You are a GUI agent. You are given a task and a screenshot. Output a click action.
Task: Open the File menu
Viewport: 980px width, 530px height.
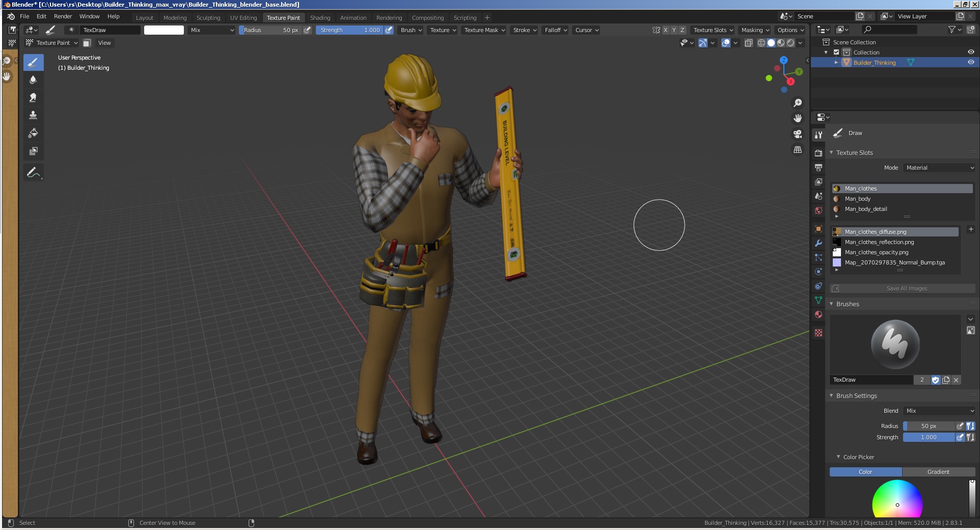(24, 16)
